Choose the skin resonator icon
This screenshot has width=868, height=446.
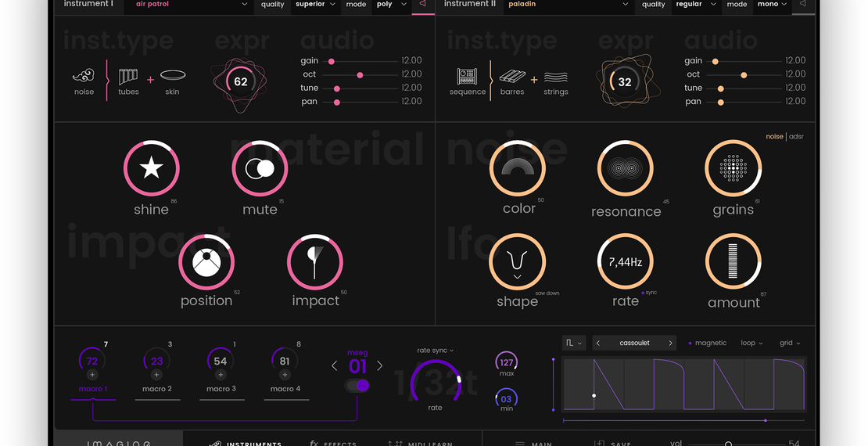[x=172, y=76]
